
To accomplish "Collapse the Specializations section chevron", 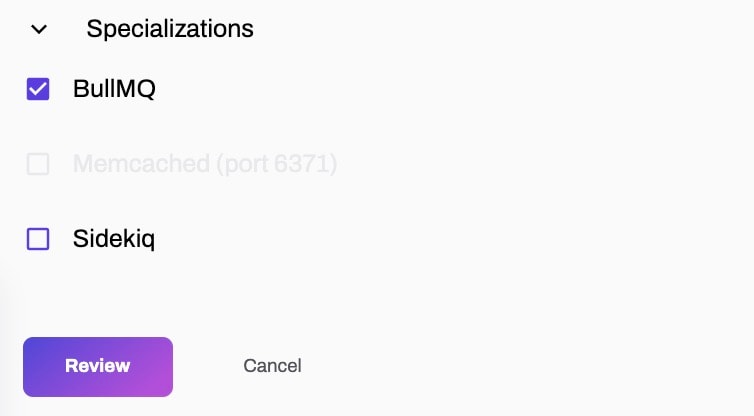I will [39, 29].
